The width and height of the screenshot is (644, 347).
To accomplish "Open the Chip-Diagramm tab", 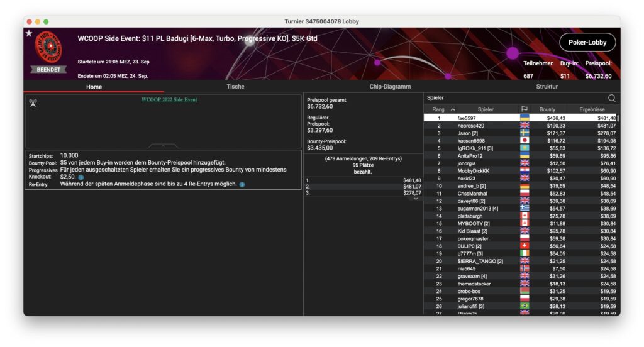I will [390, 87].
